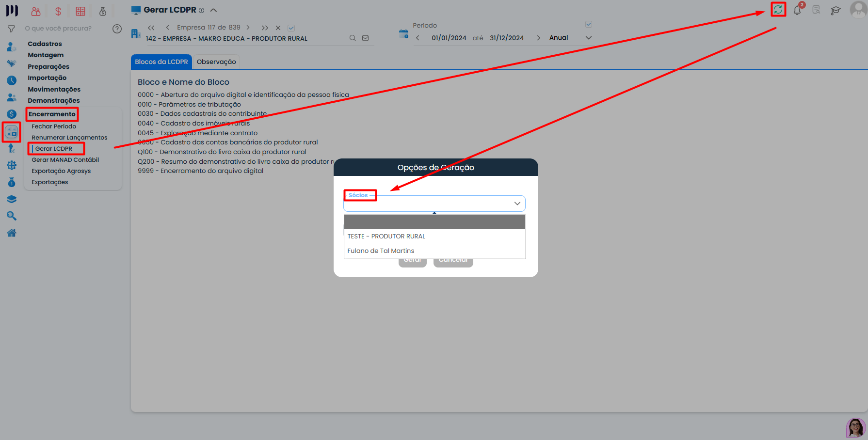Open Fechar Período submenu item

54,126
